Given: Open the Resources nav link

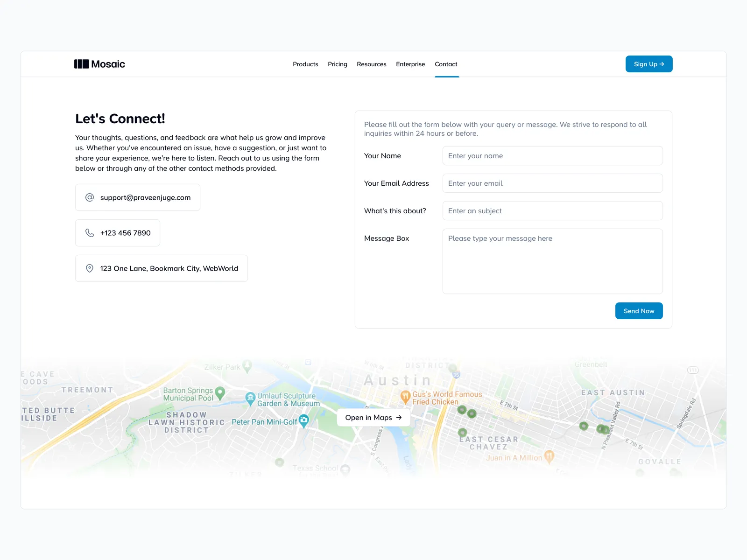Looking at the screenshot, I should click(371, 64).
